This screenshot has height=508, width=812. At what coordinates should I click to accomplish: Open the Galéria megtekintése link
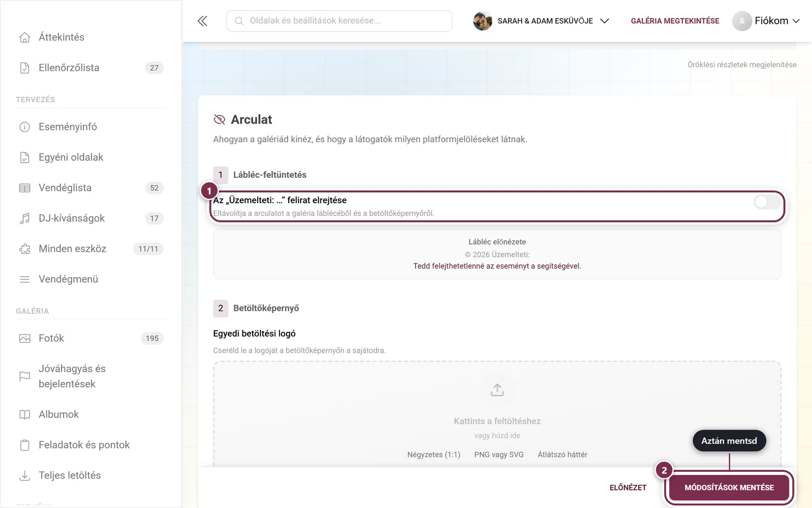coord(675,21)
